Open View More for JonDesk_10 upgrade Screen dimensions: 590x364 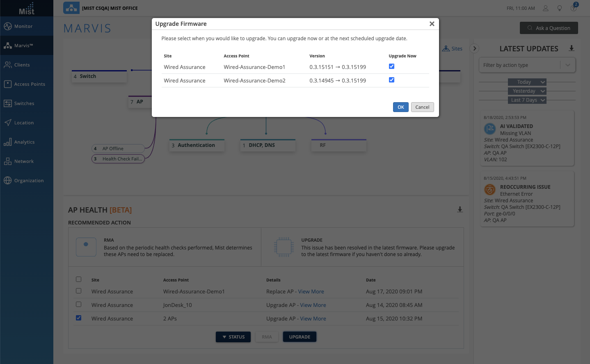coord(313,305)
